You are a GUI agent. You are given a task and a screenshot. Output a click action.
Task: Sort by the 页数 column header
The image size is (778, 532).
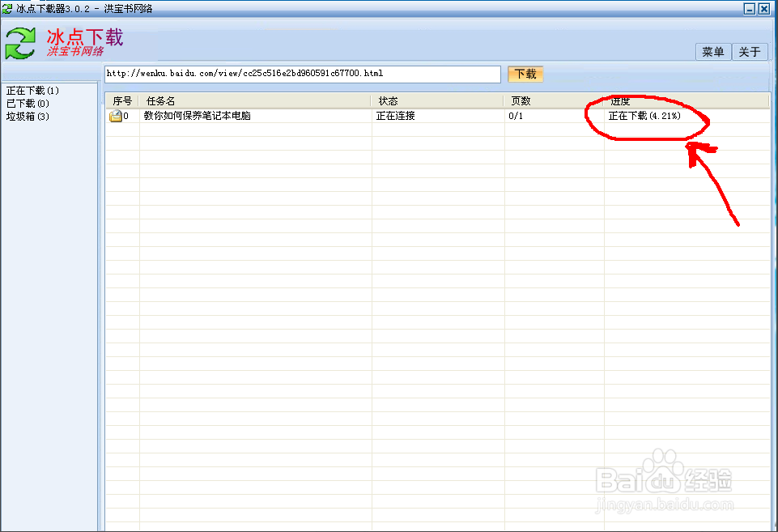point(554,100)
